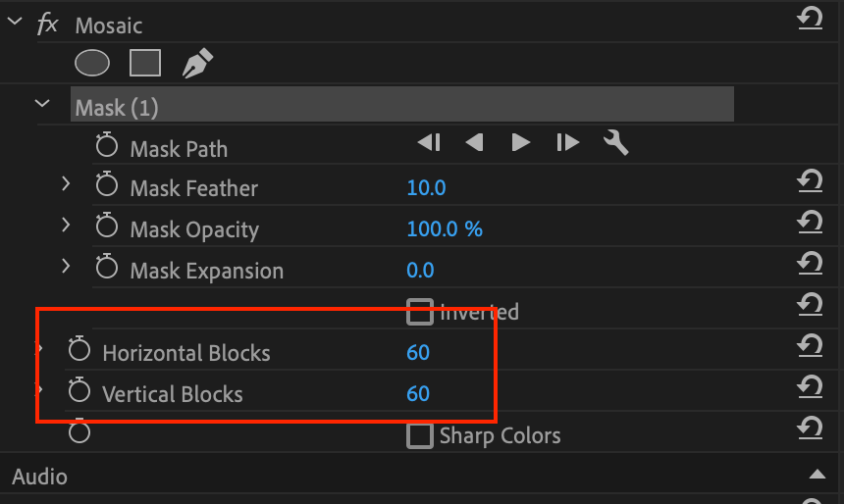Track selected mask backward
The image size is (844, 504).
pos(475,143)
